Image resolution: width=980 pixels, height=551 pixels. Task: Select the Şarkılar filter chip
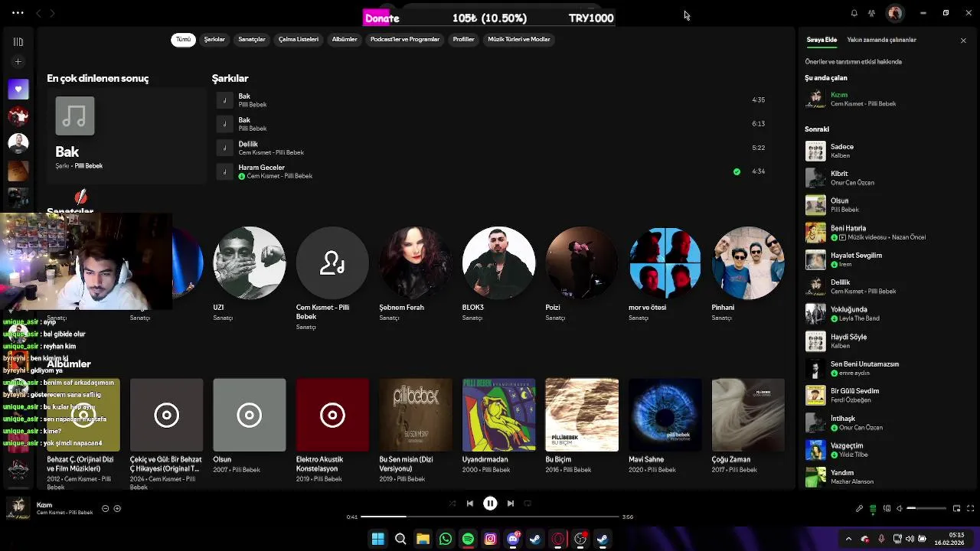(214, 39)
